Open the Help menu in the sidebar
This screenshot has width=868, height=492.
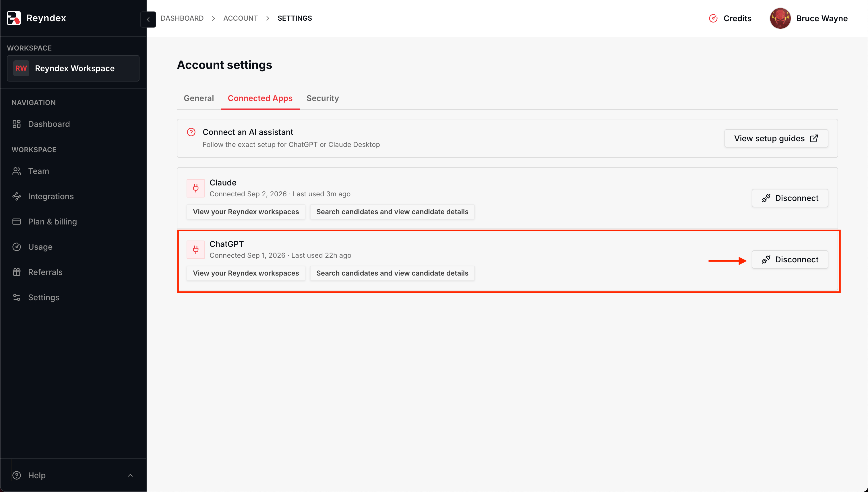[73, 475]
